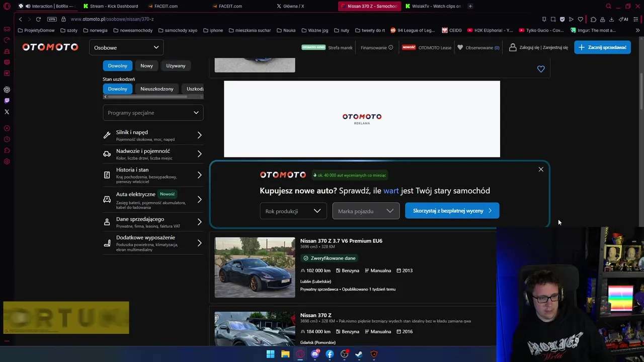644x362 pixels.
Task: Open browser downloads icon
Action: (x=611, y=19)
